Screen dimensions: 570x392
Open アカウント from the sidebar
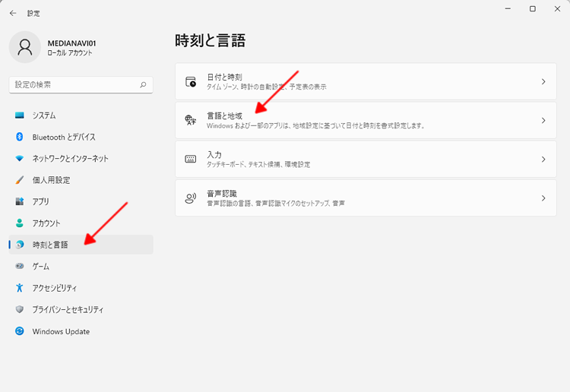46,223
